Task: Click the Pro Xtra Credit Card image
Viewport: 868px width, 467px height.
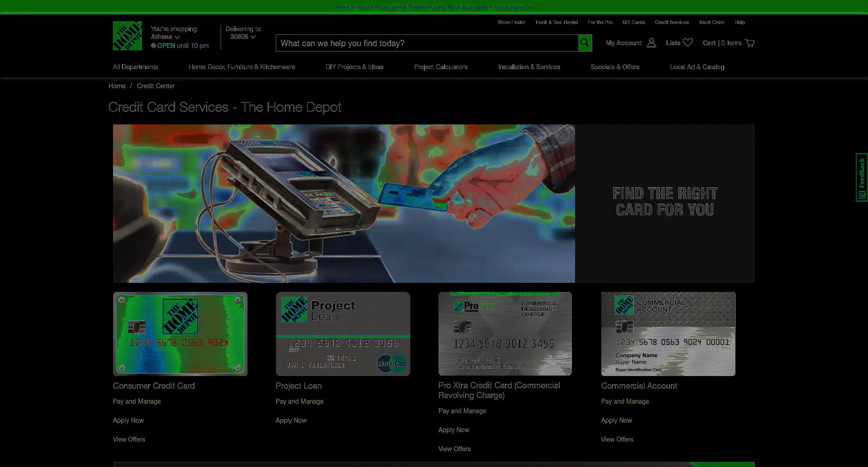Action: (x=505, y=334)
